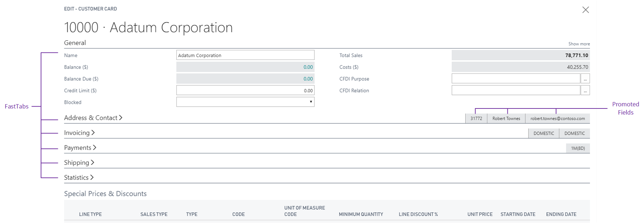Collapse the General FastTab heading
Image resolution: width=644 pixels, height=223 pixels.
click(x=75, y=43)
